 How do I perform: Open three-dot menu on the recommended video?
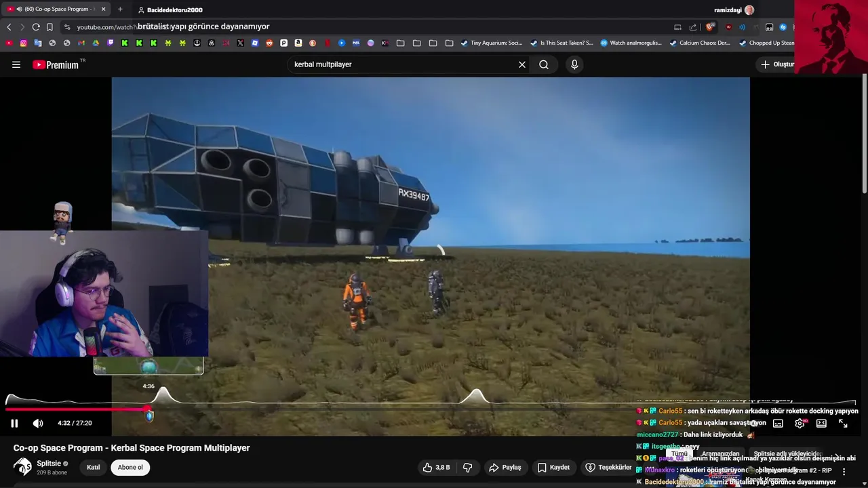[x=844, y=471]
